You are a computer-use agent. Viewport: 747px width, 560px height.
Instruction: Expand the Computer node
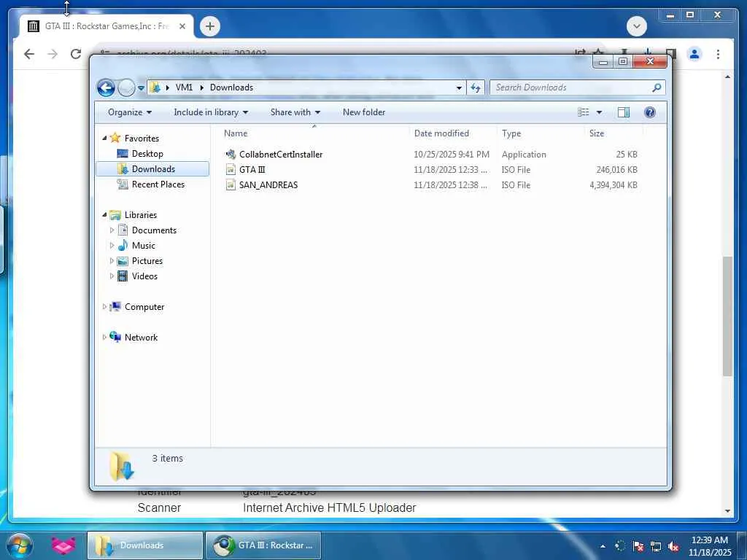104,307
